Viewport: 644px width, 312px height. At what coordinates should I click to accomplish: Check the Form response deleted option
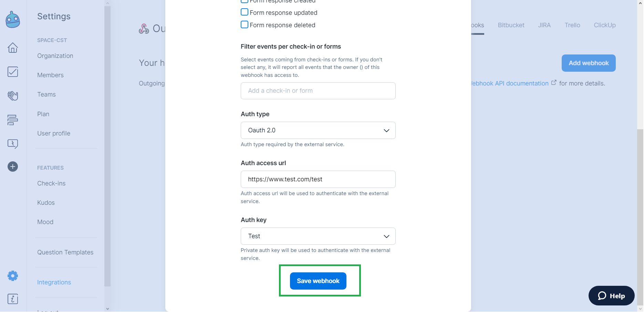245,25
